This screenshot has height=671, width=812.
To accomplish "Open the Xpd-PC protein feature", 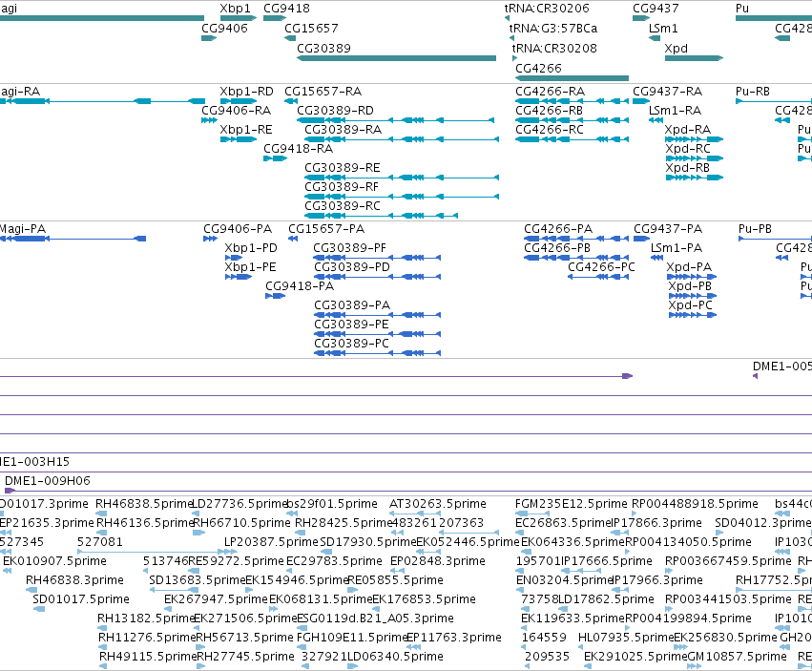I will 693,315.
